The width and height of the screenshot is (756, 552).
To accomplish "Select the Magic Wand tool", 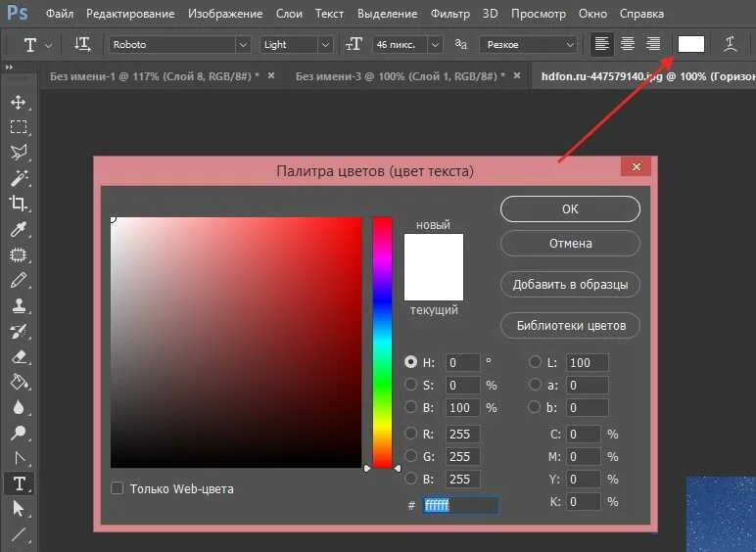I will point(19,178).
